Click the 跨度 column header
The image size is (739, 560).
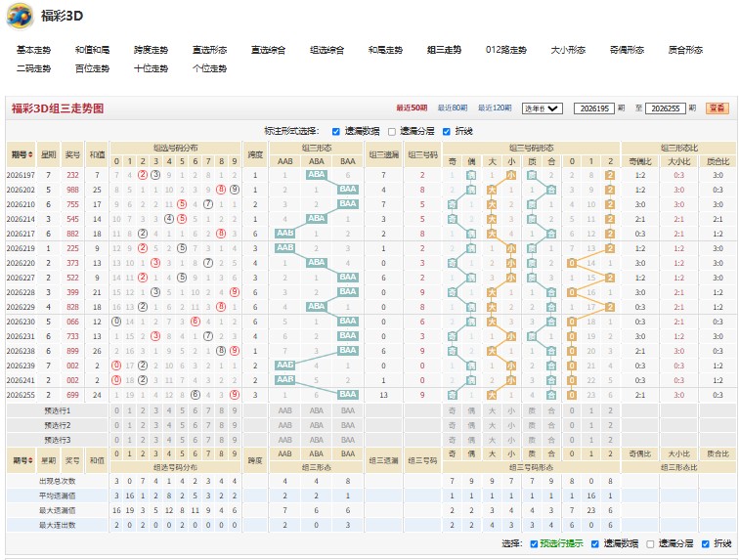[x=255, y=154]
